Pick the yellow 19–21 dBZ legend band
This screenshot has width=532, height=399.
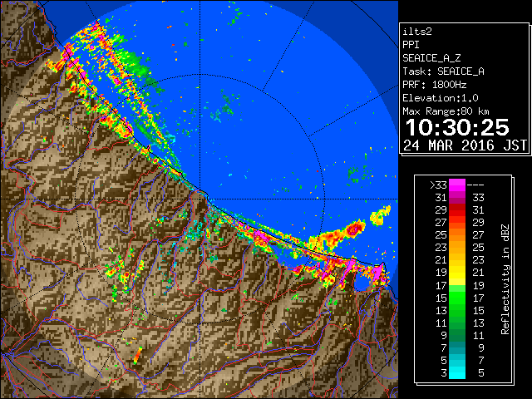click(457, 273)
